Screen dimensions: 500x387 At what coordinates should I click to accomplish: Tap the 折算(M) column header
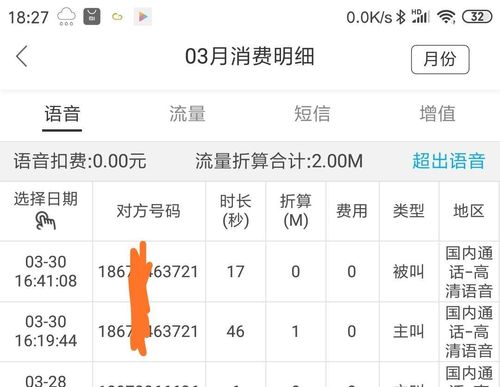tap(296, 211)
